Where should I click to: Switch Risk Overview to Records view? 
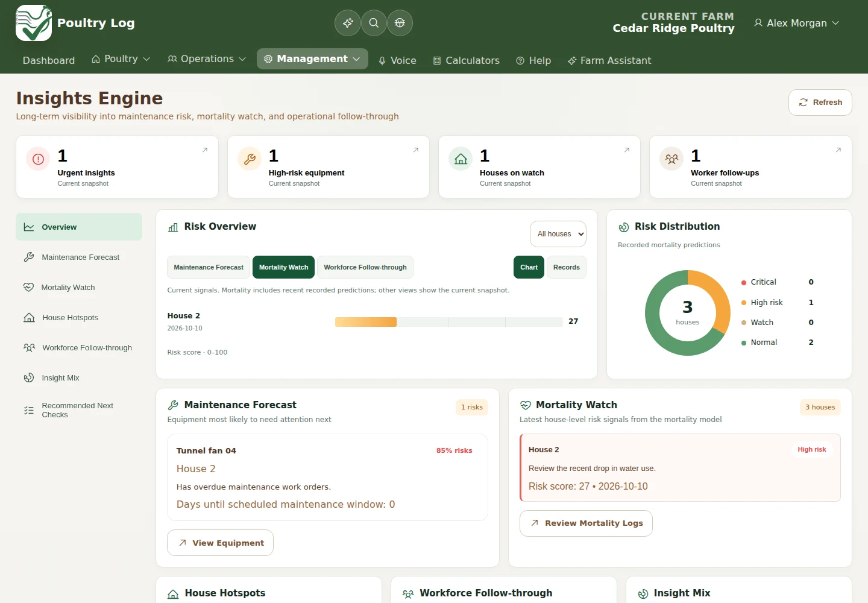(x=566, y=267)
